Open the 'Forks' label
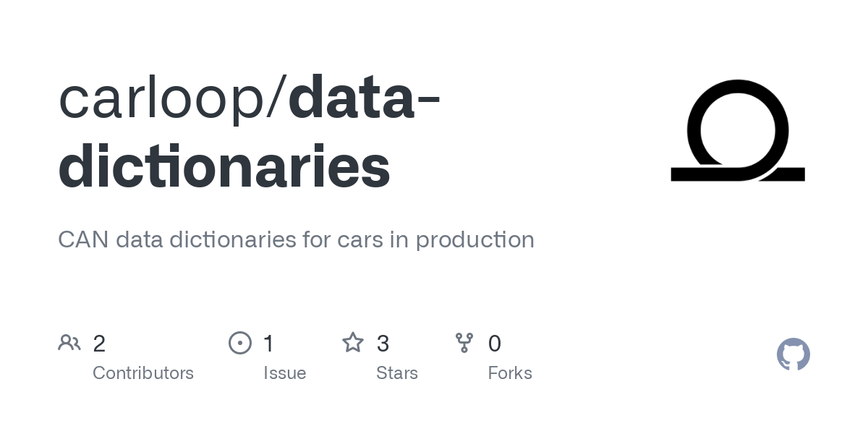This screenshot has height=434, width=868. (x=510, y=373)
